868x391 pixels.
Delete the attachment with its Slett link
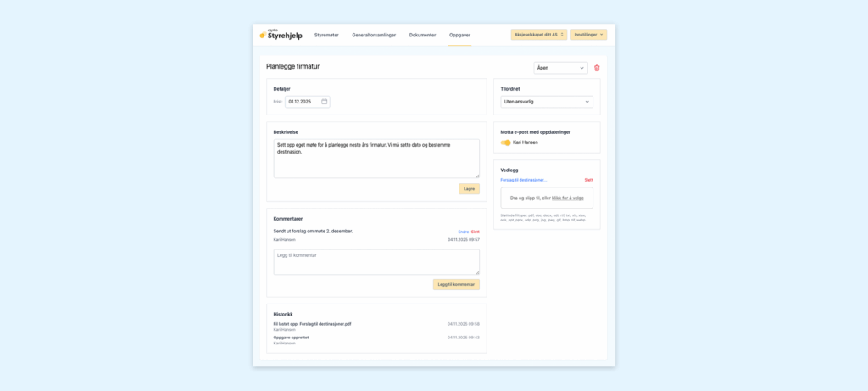click(588, 180)
